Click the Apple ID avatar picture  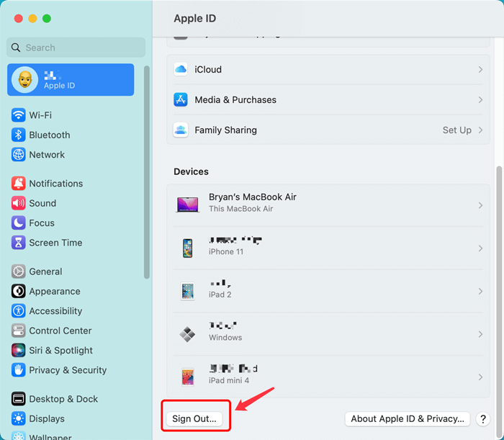[x=24, y=79]
